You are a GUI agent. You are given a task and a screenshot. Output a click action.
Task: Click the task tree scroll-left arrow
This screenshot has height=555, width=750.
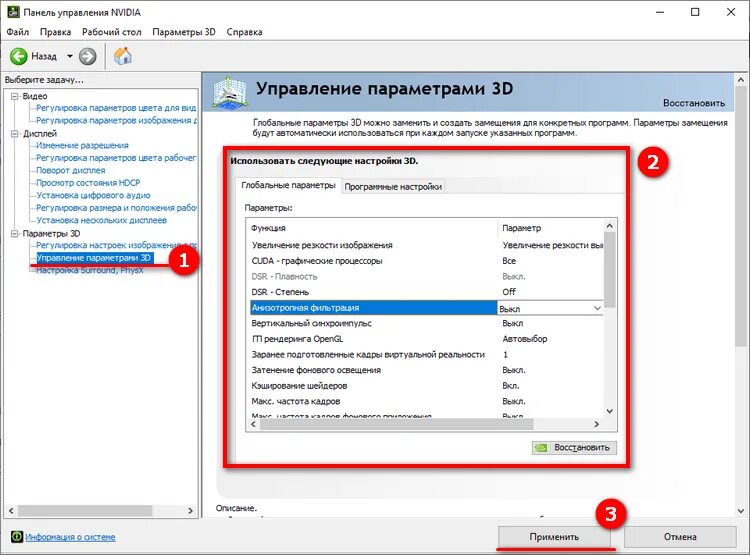tap(11, 511)
